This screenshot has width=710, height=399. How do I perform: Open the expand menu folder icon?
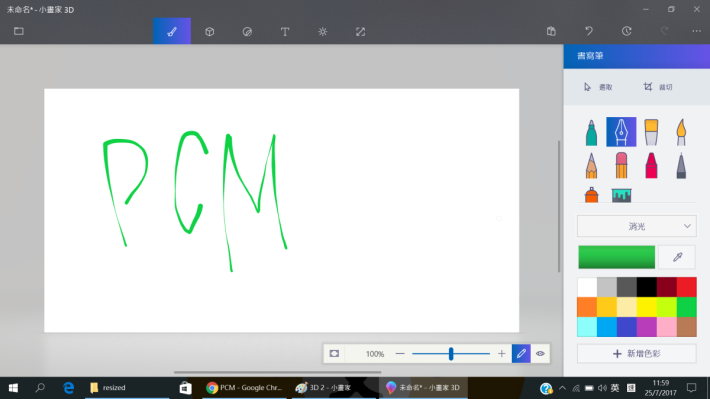(x=19, y=31)
